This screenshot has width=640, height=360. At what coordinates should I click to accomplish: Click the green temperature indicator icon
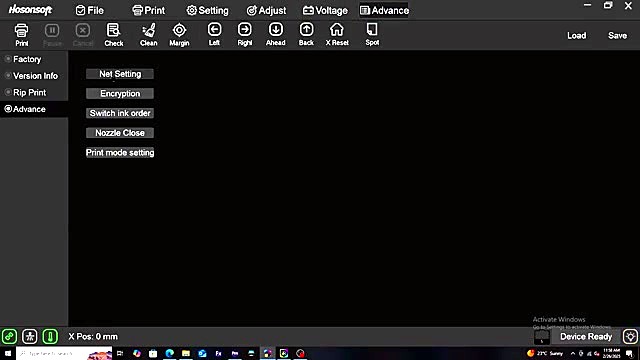50,337
